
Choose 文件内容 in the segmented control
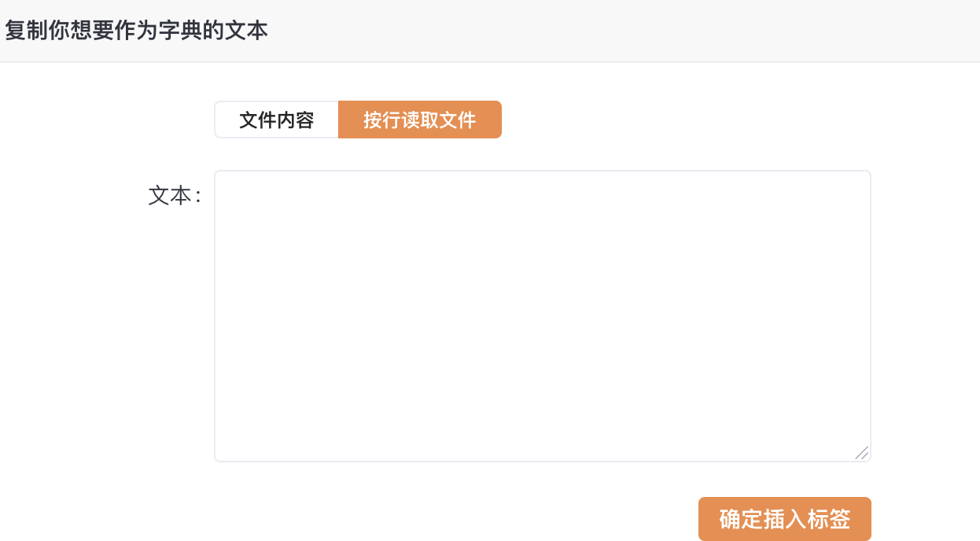pos(277,120)
